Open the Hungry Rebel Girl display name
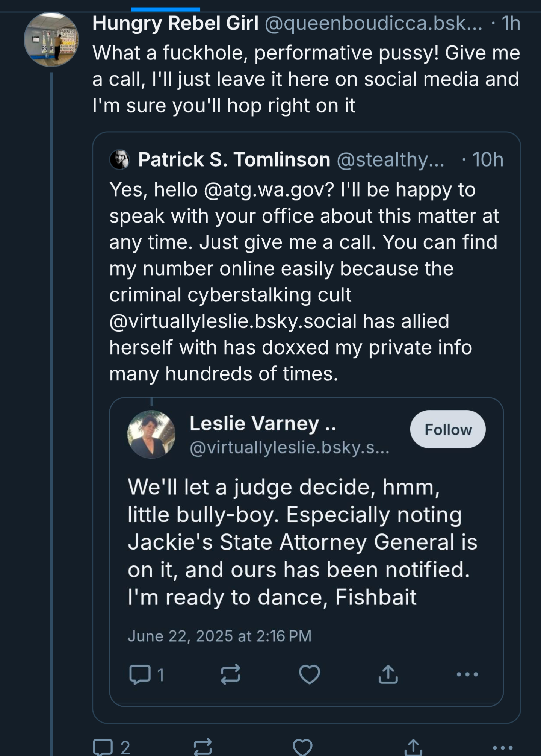The height and width of the screenshot is (756, 541). (175, 23)
